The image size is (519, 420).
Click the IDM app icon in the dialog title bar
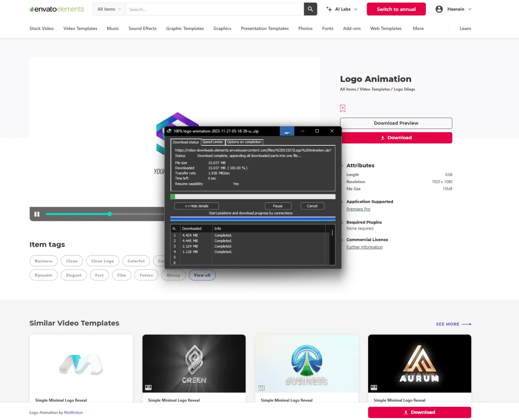[169, 131]
